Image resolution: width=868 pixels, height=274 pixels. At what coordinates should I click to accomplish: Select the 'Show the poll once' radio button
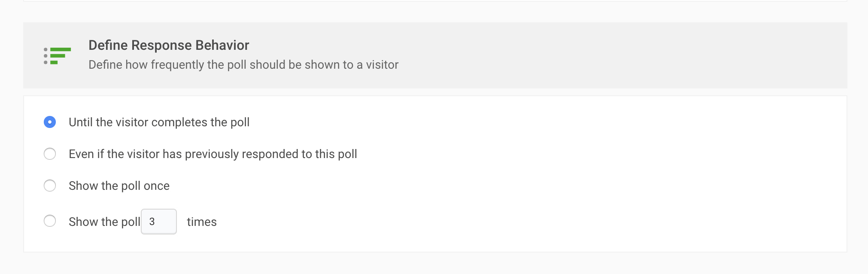click(x=50, y=186)
